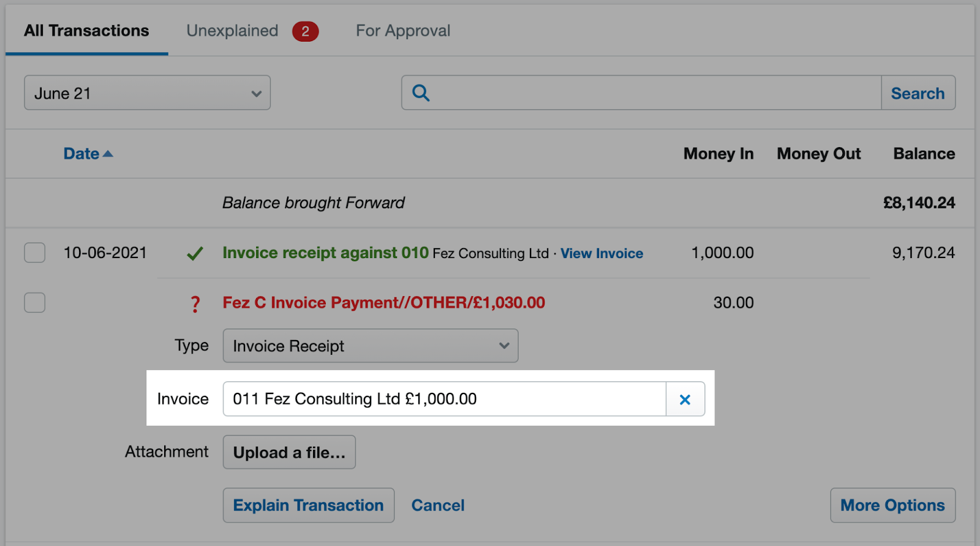Image resolution: width=980 pixels, height=546 pixels.
Task: Click the chevron on the June 21 selector
Action: (x=257, y=93)
